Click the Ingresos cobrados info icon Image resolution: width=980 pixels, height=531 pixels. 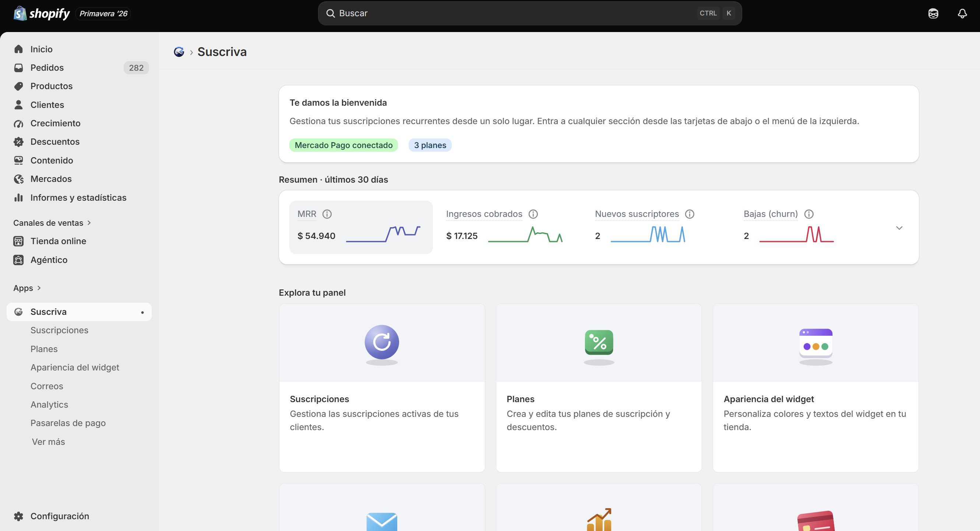tap(533, 214)
